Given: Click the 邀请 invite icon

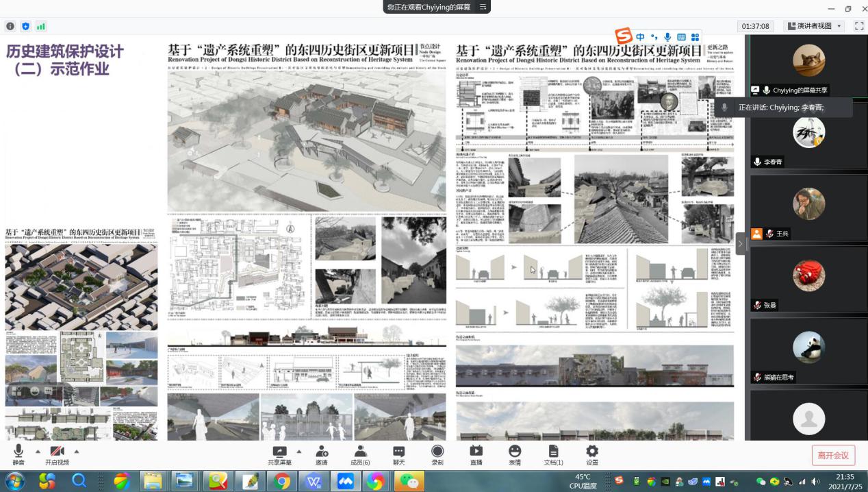Looking at the screenshot, I should [322, 452].
